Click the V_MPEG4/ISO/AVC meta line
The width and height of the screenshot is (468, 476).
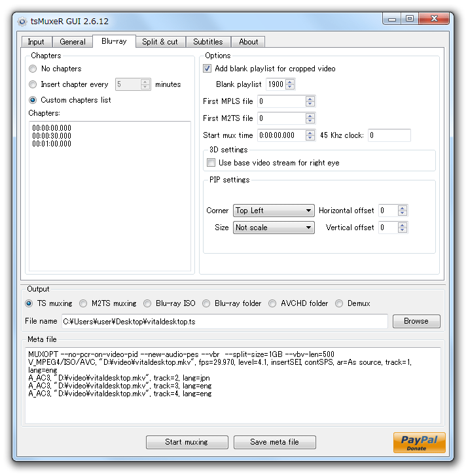220,366
